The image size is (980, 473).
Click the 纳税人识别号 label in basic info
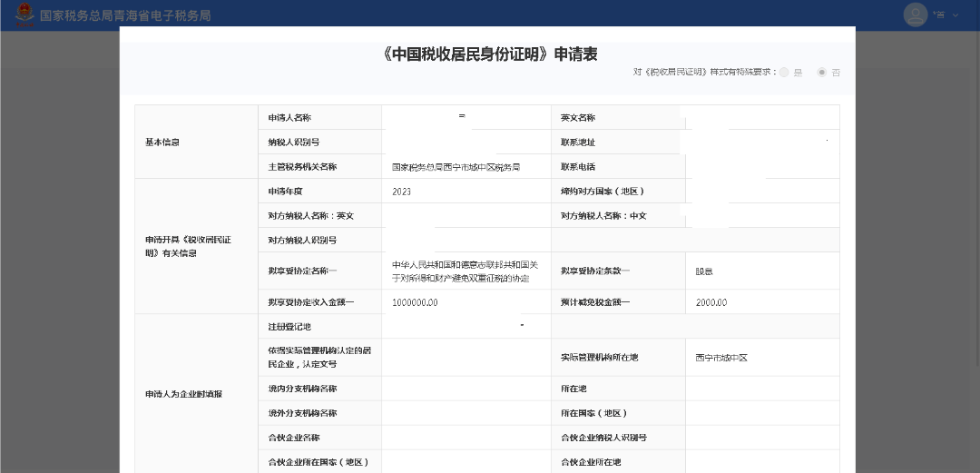coord(294,142)
